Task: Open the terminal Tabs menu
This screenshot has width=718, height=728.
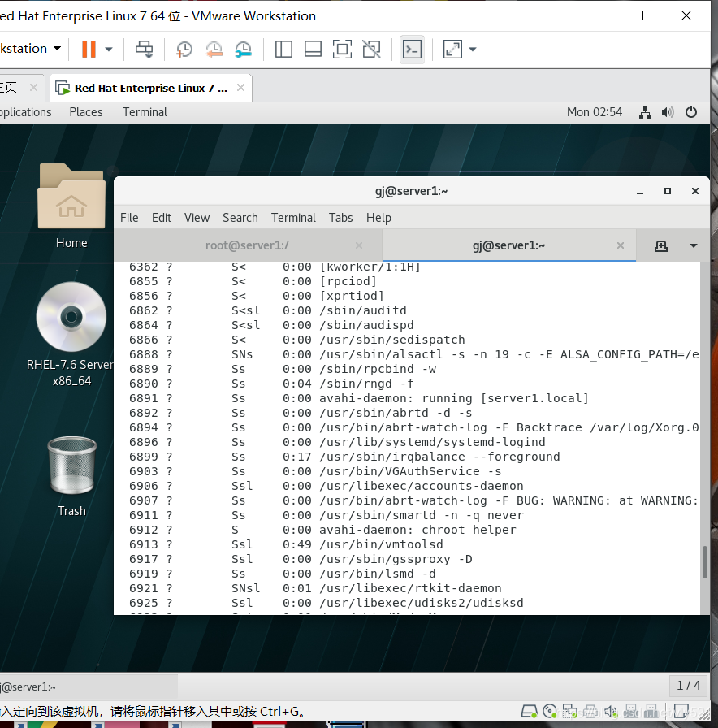Action: [x=340, y=218]
